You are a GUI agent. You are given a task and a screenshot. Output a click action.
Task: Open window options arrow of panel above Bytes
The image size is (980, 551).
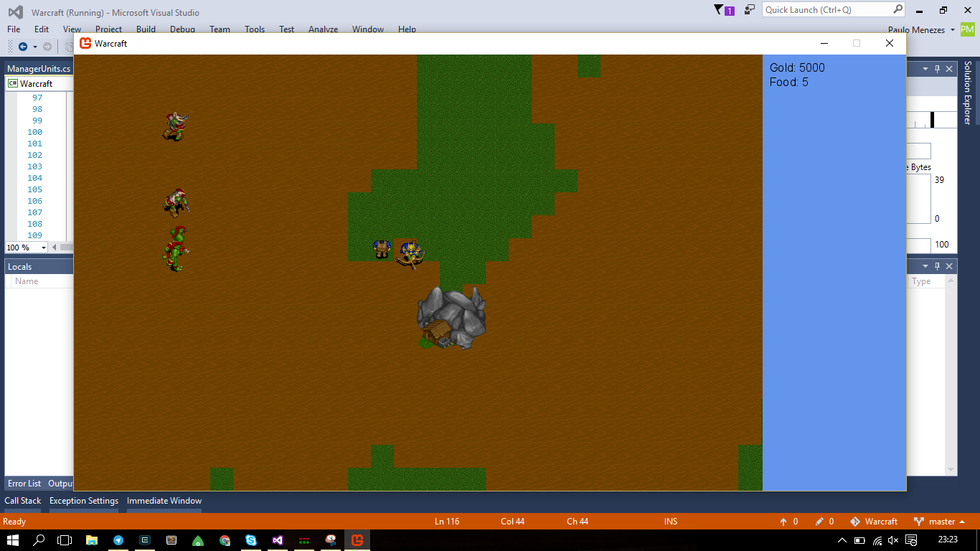pyautogui.click(x=925, y=69)
